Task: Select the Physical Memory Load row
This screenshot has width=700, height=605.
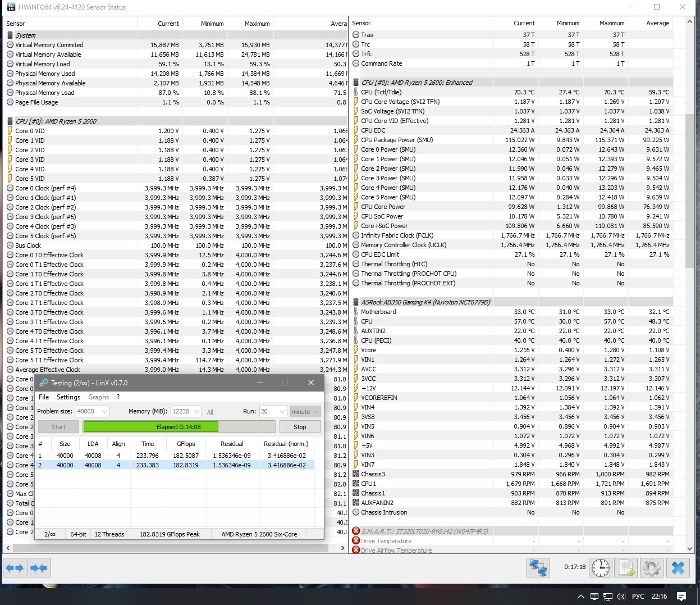Action: pos(176,93)
